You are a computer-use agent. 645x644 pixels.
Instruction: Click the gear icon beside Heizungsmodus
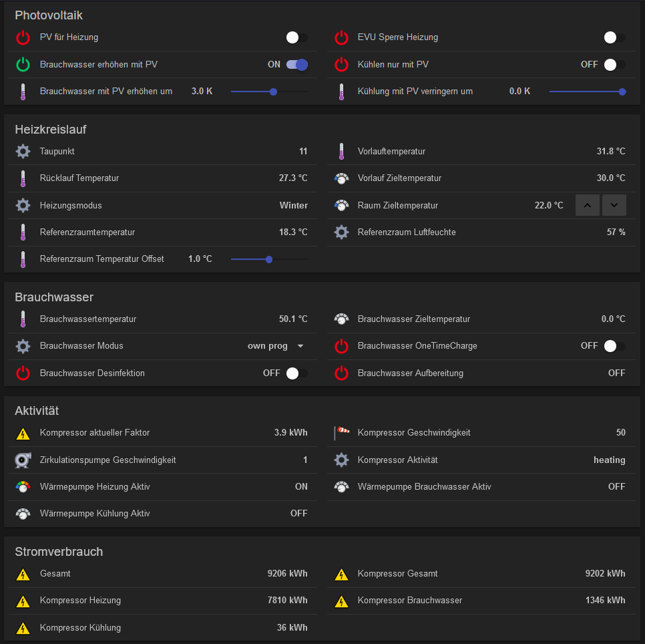click(x=23, y=205)
